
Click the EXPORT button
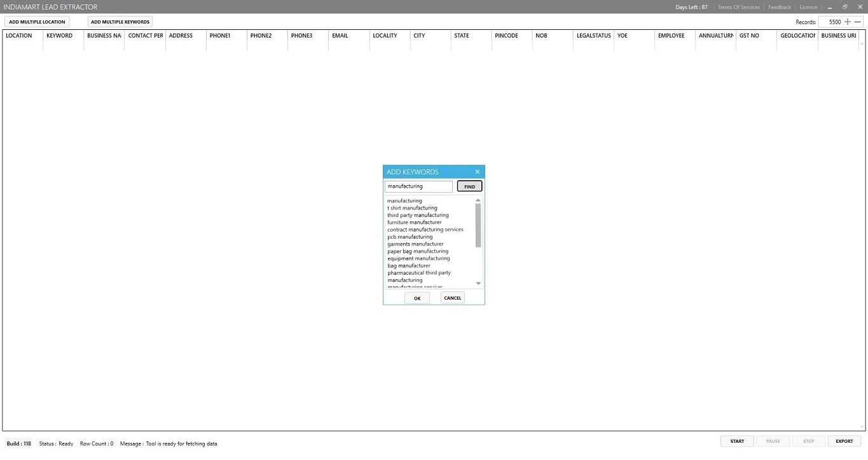[x=844, y=441]
